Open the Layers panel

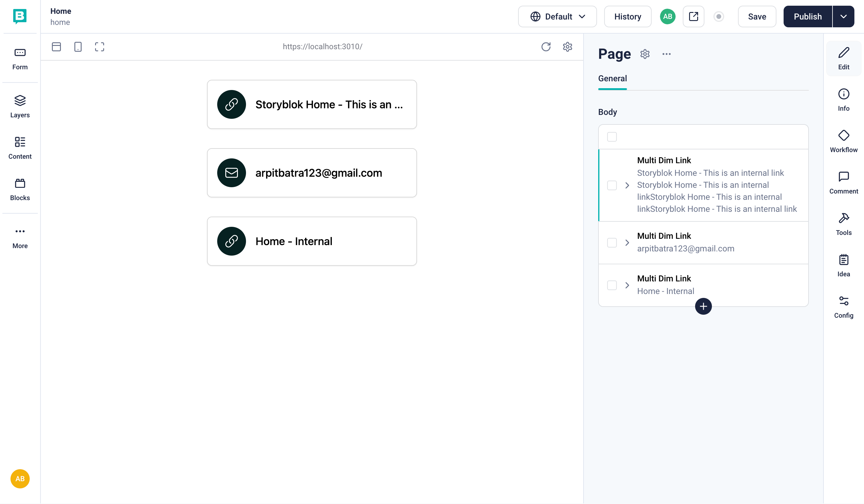click(20, 106)
